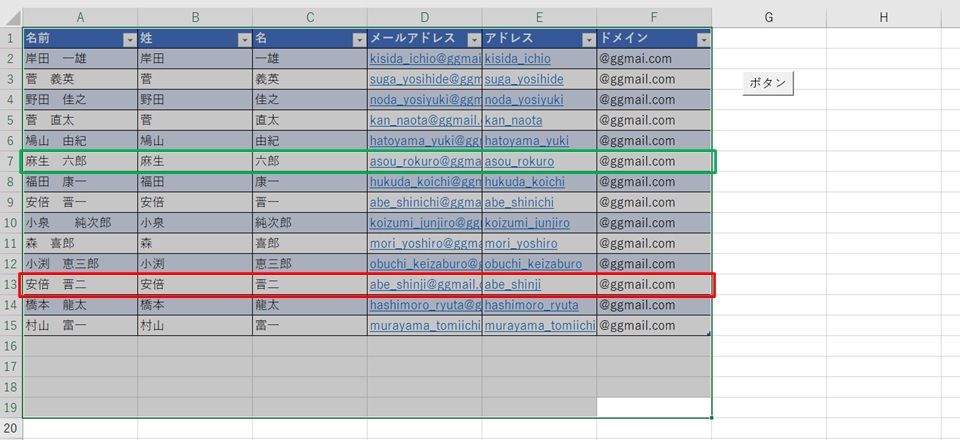This screenshot has height=440, width=960.
Task: Select row 13 header
Action: coord(11,285)
